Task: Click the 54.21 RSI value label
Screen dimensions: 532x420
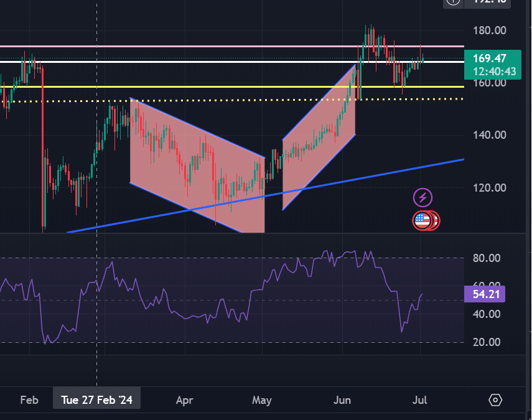Action: 485,294
